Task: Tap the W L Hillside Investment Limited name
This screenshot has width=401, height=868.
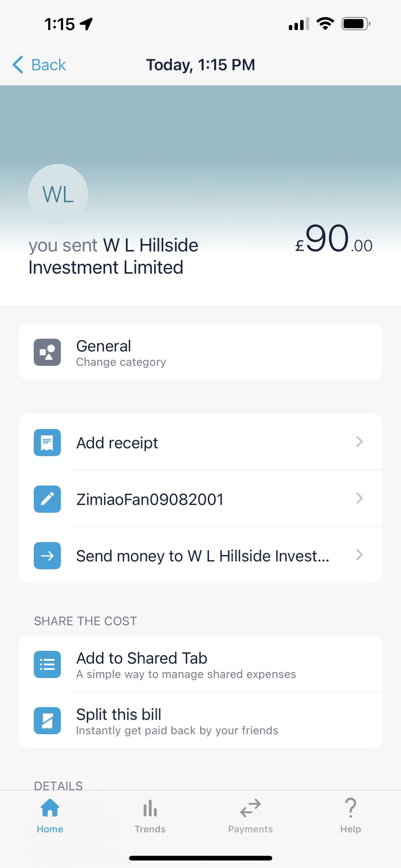Action: click(x=113, y=256)
